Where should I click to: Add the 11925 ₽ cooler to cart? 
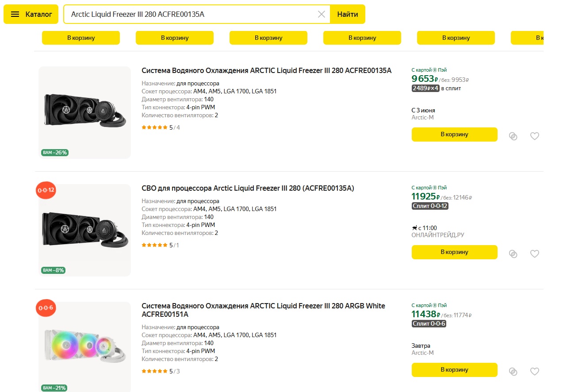[x=454, y=252]
